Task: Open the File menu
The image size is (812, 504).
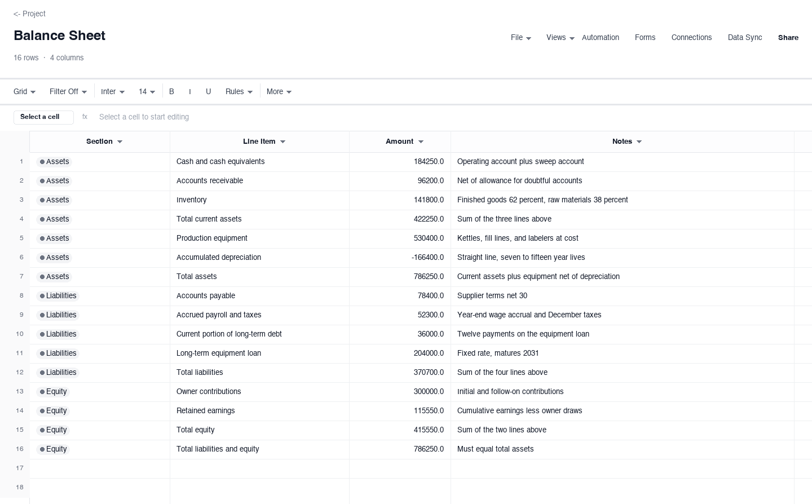Action: (521, 37)
